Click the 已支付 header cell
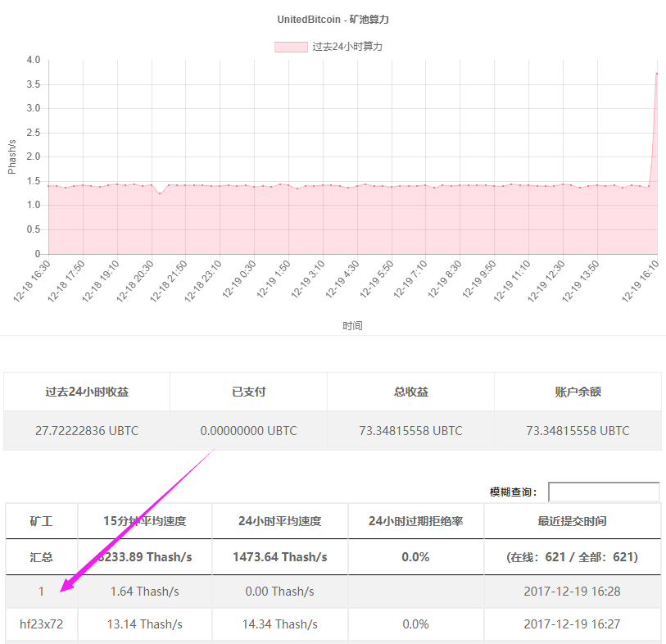This screenshot has width=666, height=644. tap(248, 392)
